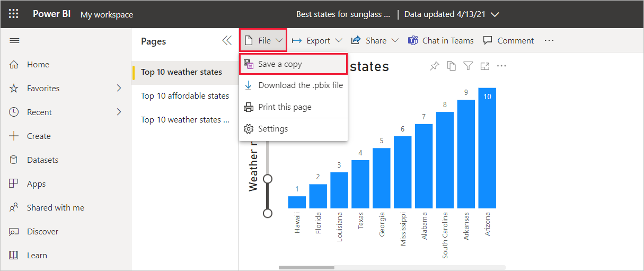
Task: Click the Arizona bar in chart
Action: (x=487, y=148)
